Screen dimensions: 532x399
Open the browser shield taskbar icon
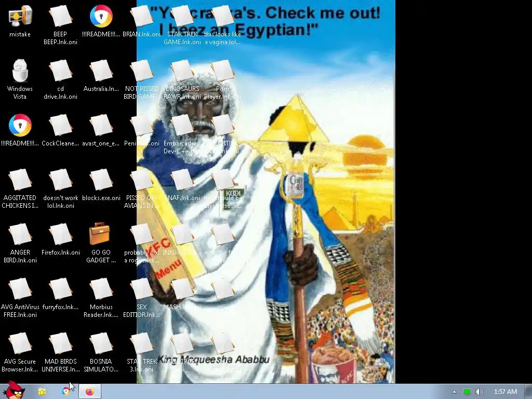click(66, 392)
